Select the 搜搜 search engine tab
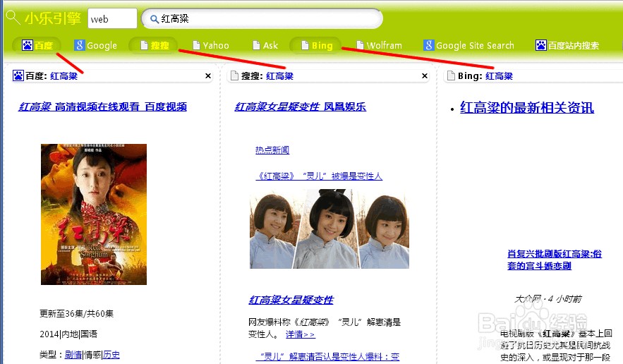Screen dimensions: 623x364 (x=154, y=45)
